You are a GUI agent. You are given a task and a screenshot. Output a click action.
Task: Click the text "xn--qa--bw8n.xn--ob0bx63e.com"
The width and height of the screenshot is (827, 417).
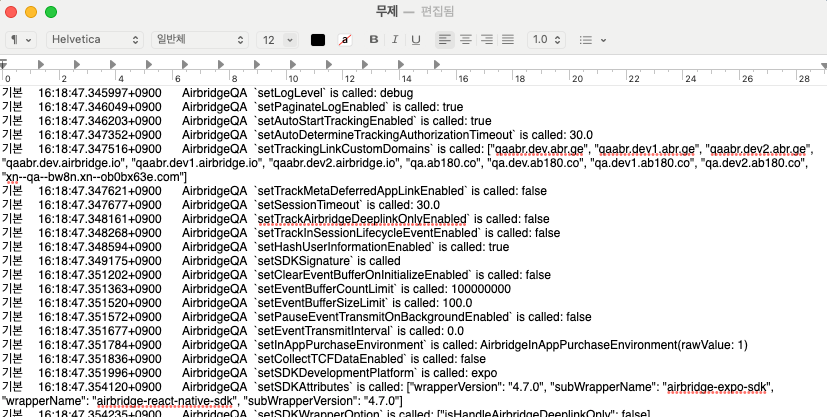tap(93, 177)
